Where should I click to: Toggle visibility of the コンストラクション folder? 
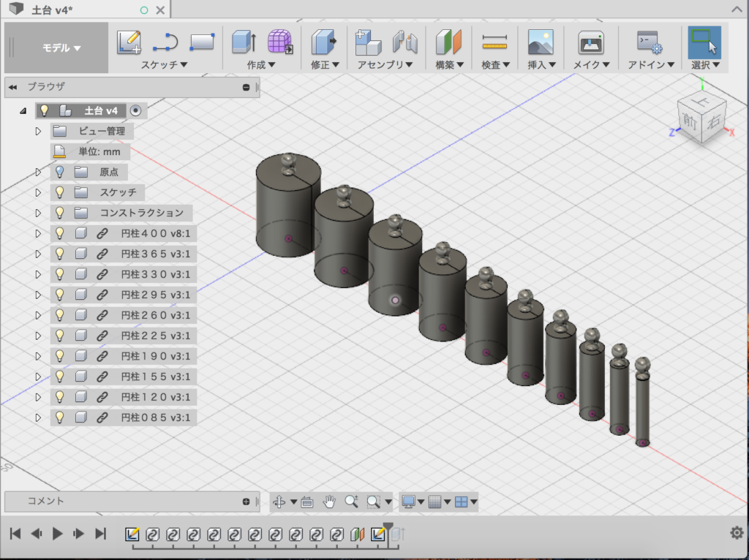tap(59, 213)
